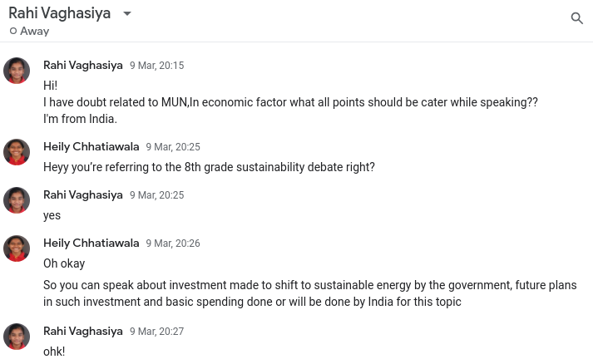Screen dimensions: 593x364
Task: Click the Away status indicator circle
Action: click(x=13, y=32)
